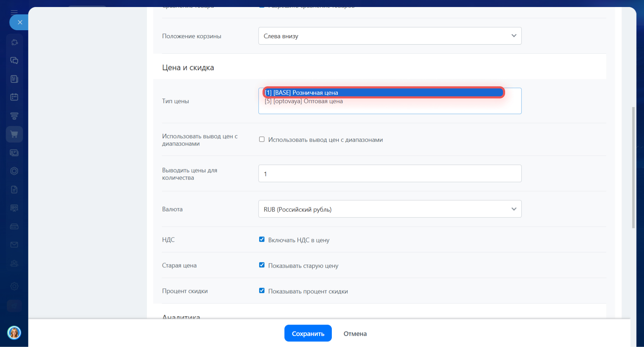Select the [5] [optovaya] Оптовая цена option
This screenshot has width=644, height=347.
304,101
